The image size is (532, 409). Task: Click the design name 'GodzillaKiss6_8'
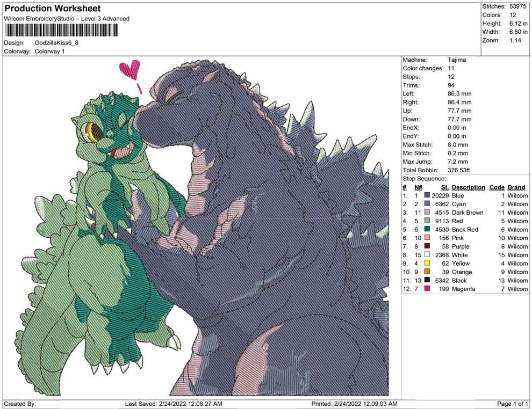(x=56, y=43)
